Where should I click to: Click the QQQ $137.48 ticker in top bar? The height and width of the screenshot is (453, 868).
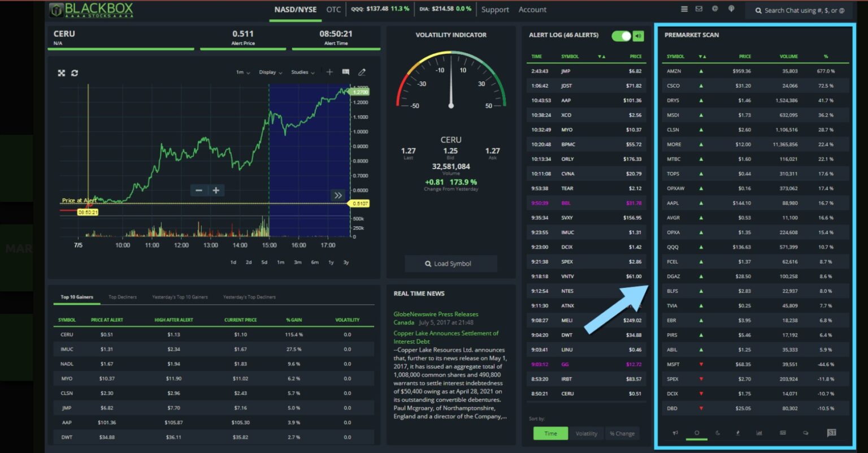pos(380,9)
